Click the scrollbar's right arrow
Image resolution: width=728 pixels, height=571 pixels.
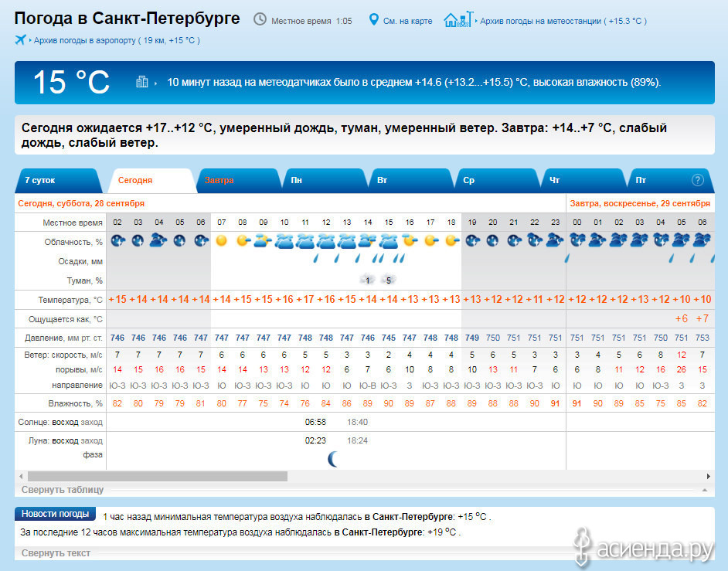coord(709,476)
